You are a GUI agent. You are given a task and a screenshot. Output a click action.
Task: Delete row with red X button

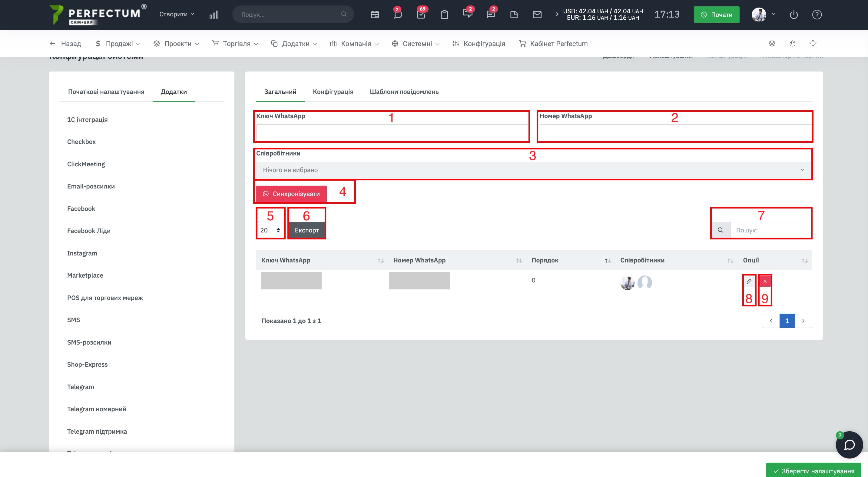(x=765, y=281)
